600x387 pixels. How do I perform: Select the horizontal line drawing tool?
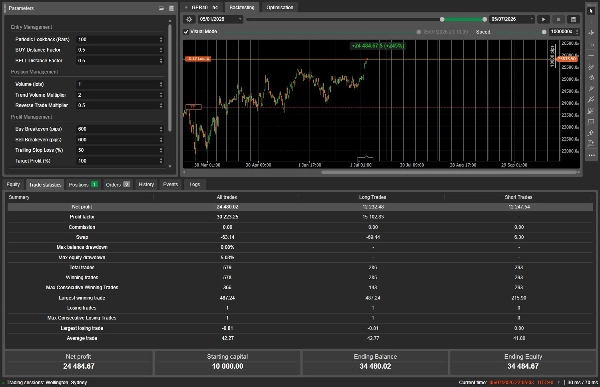tap(591, 56)
